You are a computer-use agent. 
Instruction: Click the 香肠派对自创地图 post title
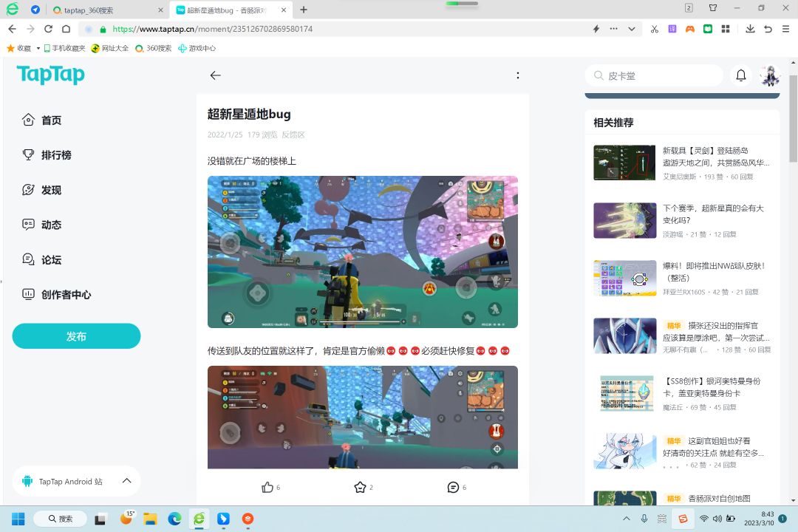point(719,499)
